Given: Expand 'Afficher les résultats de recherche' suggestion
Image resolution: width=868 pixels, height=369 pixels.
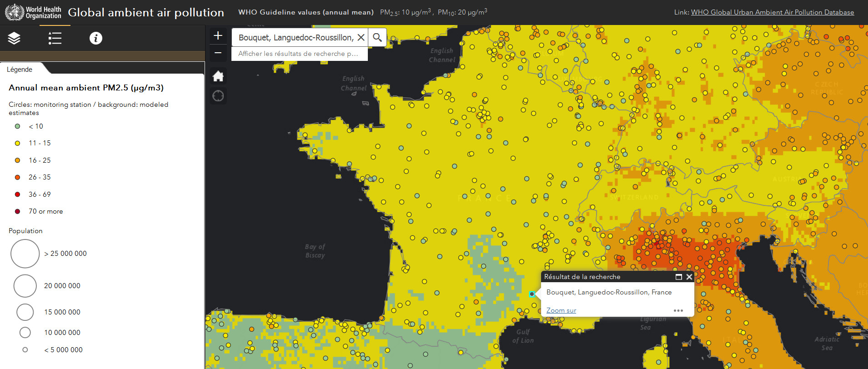Looking at the screenshot, I should [x=298, y=54].
